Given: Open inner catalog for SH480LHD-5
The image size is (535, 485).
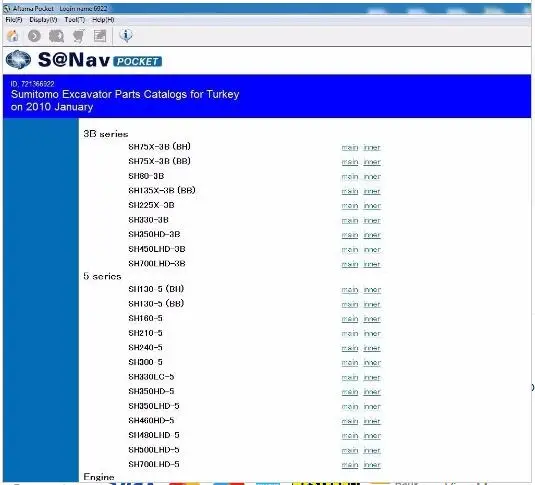Looking at the screenshot, I should click(372, 436).
